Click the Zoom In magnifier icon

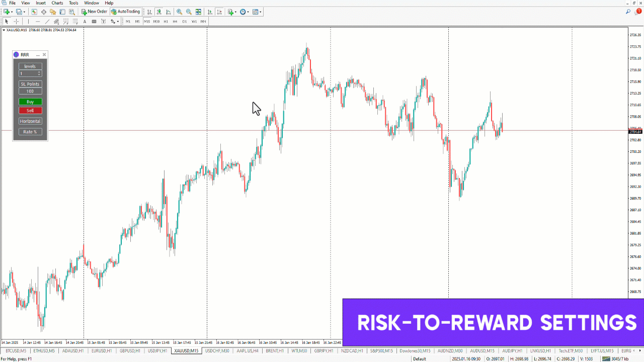click(179, 12)
